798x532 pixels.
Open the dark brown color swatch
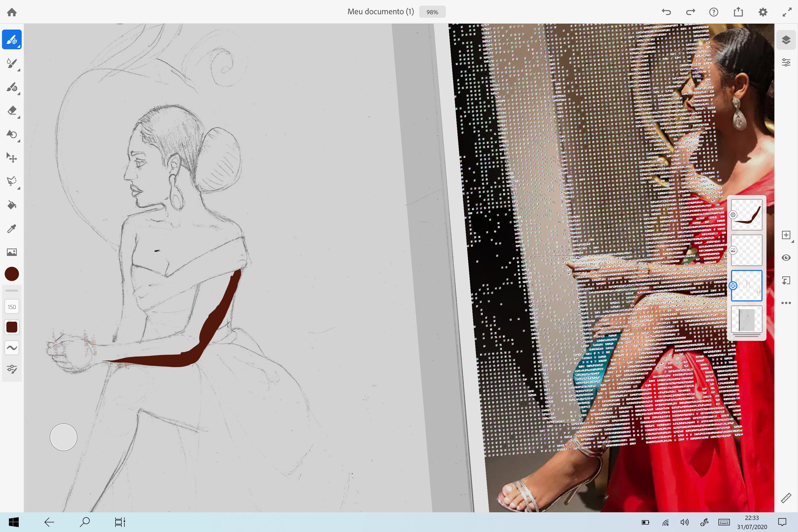[12, 274]
